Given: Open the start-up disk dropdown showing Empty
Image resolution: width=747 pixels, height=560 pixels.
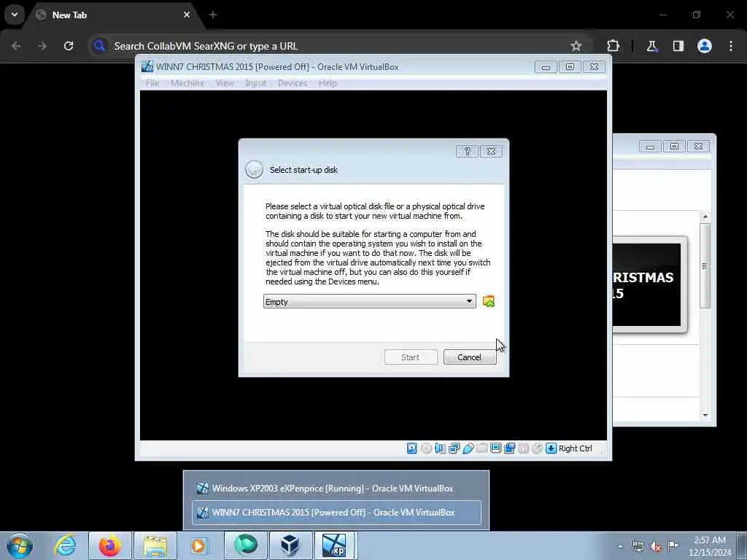Looking at the screenshot, I should coord(369,301).
